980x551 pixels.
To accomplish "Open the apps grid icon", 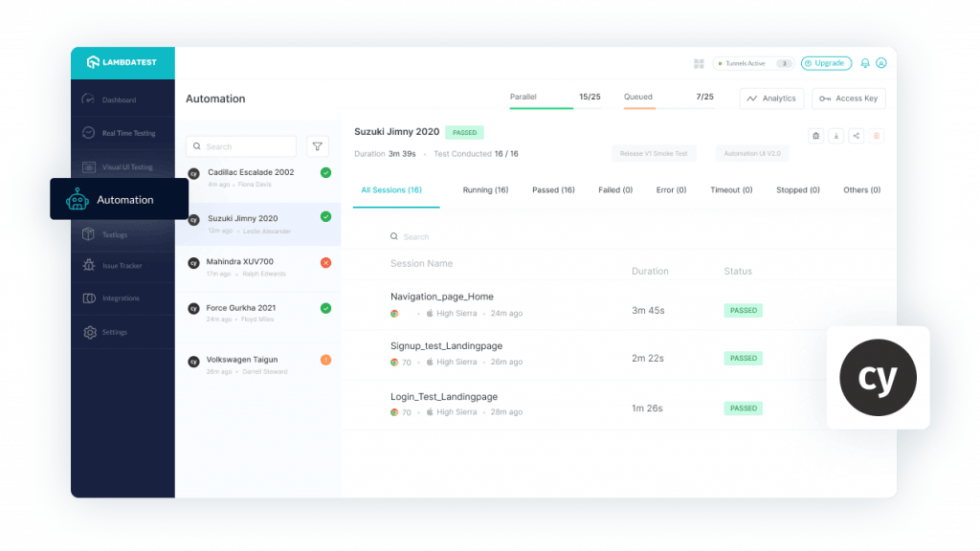I will [x=699, y=63].
